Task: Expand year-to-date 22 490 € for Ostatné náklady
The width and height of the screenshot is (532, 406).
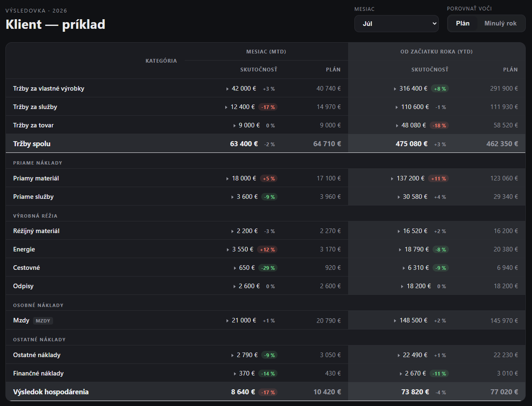Action: 412,355
